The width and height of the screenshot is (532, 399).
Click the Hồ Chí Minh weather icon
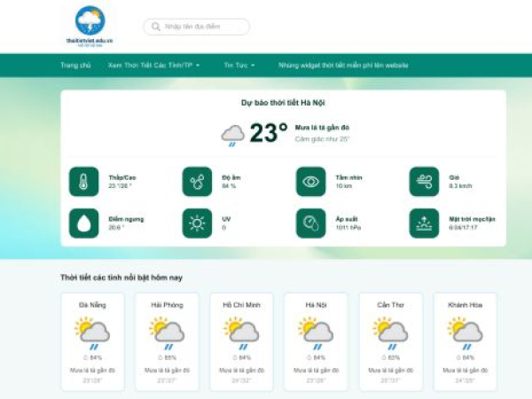[x=241, y=333]
